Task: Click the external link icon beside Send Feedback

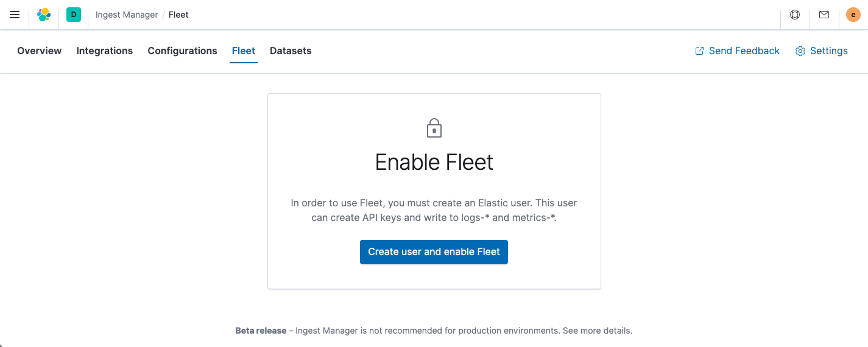Action: click(x=699, y=51)
